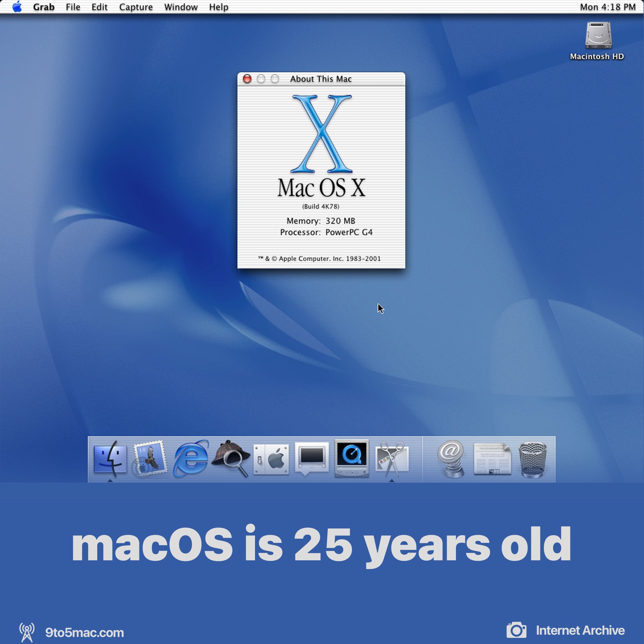
Task: Open the Grab application menu
Action: click(44, 7)
